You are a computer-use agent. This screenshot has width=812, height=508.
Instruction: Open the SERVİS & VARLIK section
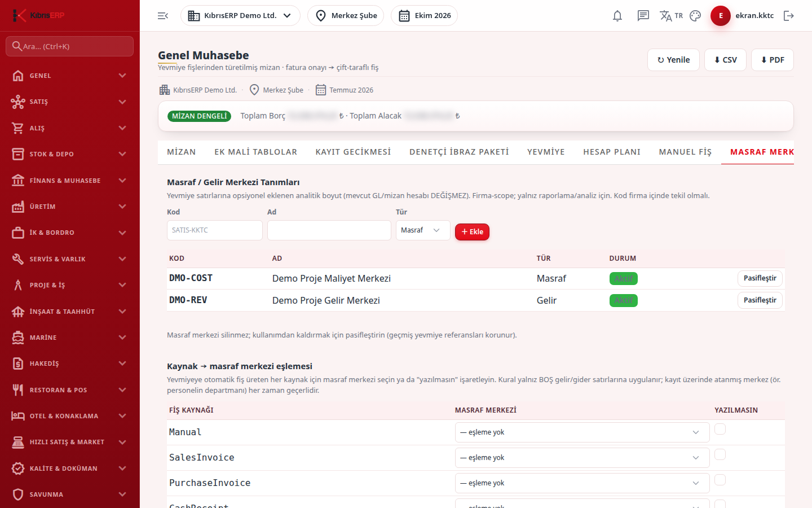[70, 259]
